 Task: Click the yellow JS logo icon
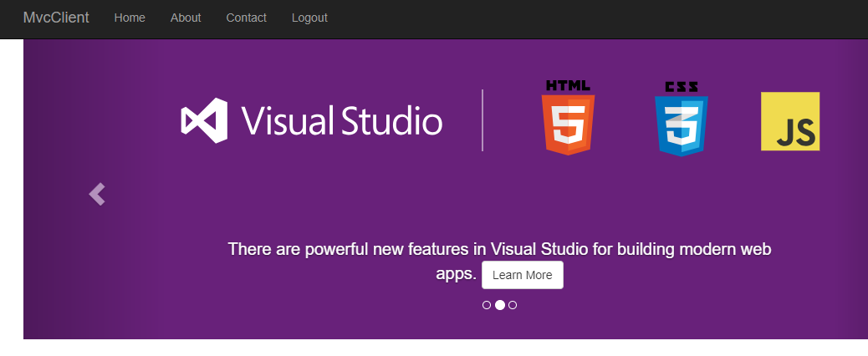pyautogui.click(x=790, y=122)
